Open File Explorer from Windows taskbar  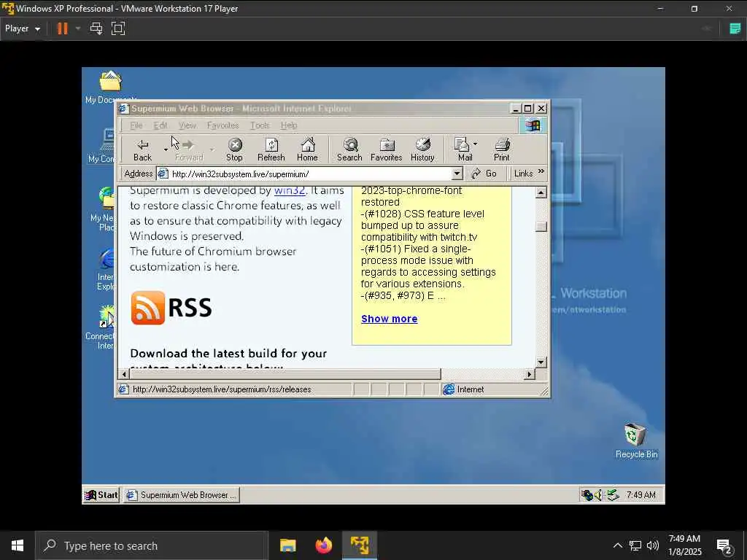point(287,545)
